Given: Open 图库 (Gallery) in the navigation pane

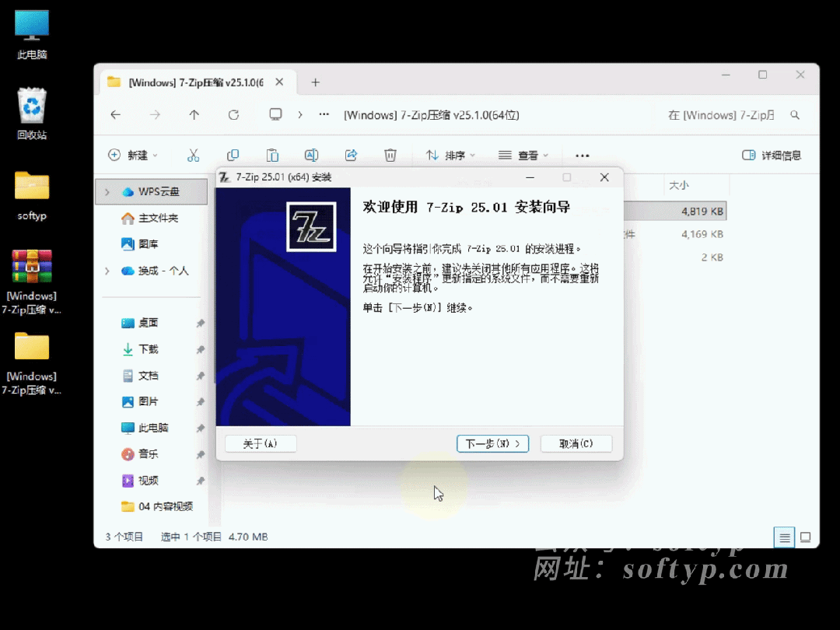Looking at the screenshot, I should pyautogui.click(x=140, y=244).
